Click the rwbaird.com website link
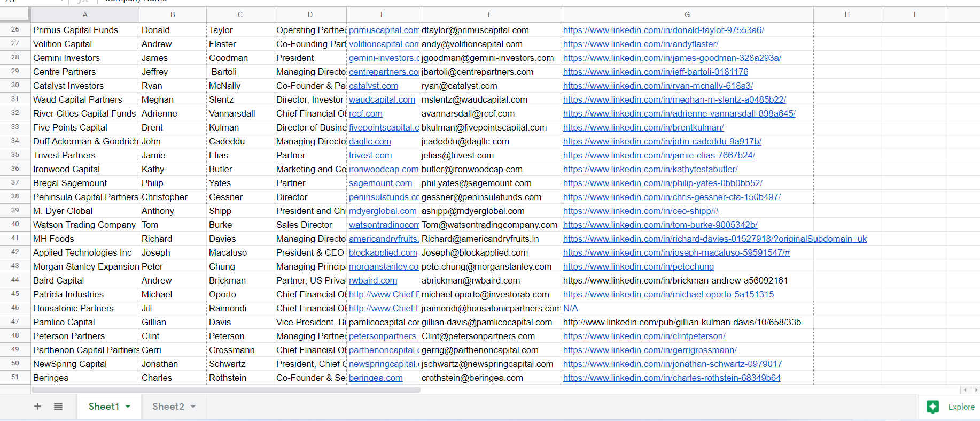Viewport: 980px width, 421px height. 373,281
